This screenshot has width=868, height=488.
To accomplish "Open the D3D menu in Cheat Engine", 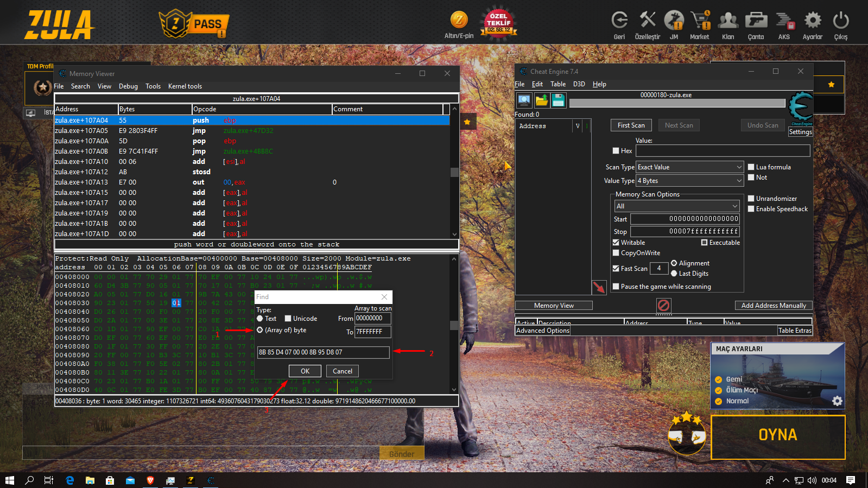I will (x=579, y=84).
